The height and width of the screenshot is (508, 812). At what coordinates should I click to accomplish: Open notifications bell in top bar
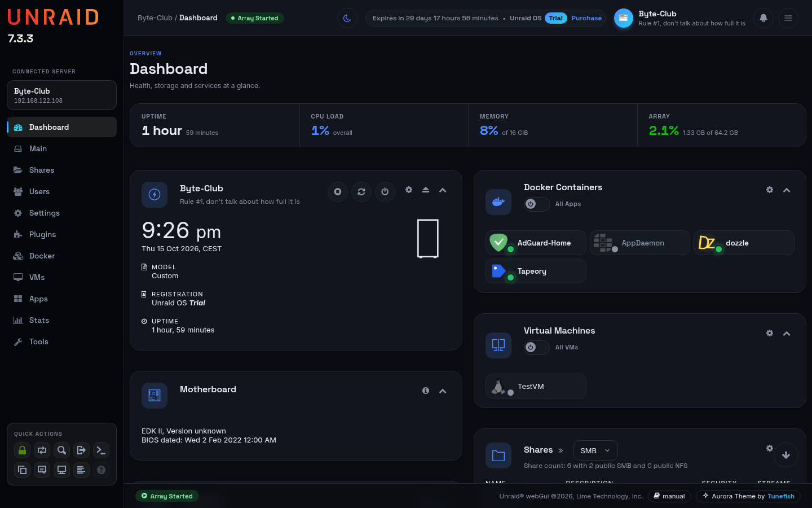pos(764,18)
